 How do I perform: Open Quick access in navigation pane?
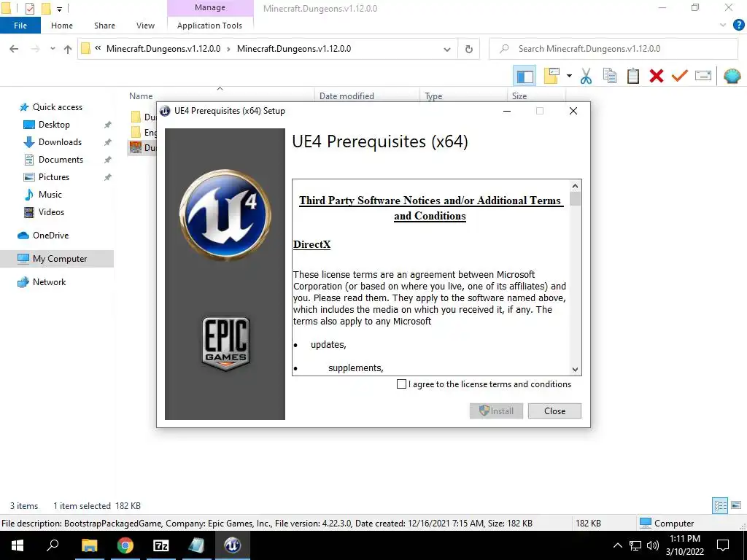tap(57, 107)
